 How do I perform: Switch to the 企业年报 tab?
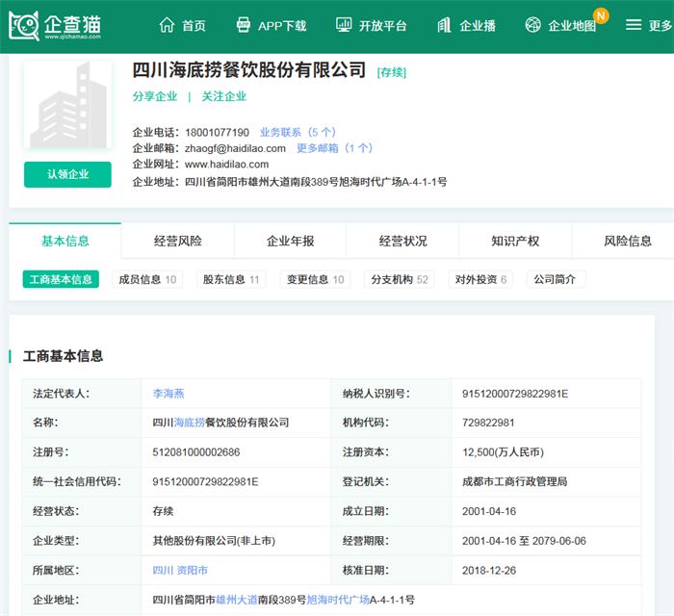(x=290, y=241)
